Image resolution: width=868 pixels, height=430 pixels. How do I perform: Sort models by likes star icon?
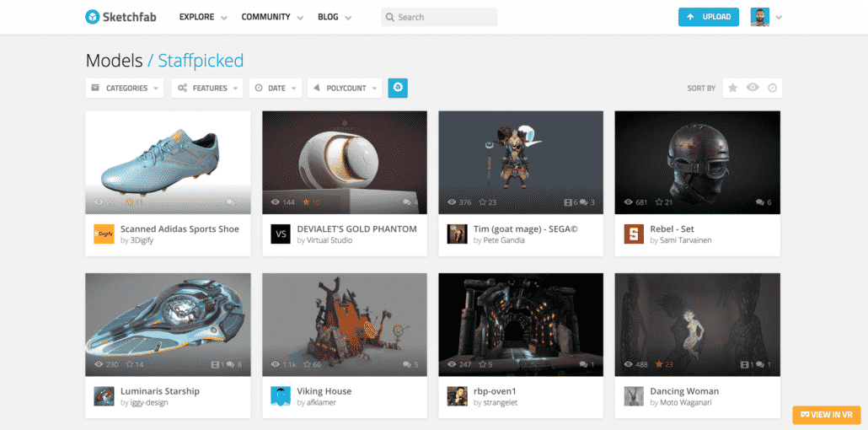(733, 88)
